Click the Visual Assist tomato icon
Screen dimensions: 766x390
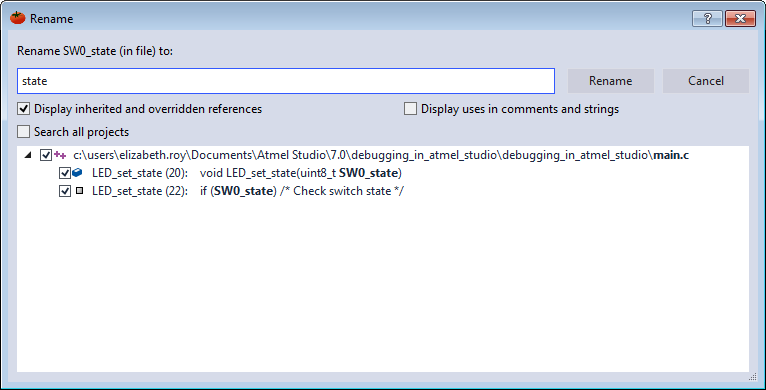(18, 18)
